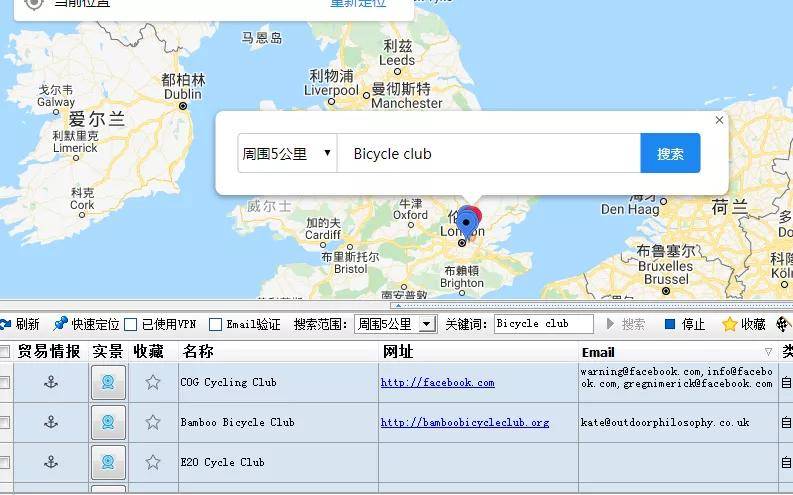Click the Dublin label on map

pyautogui.click(x=183, y=94)
